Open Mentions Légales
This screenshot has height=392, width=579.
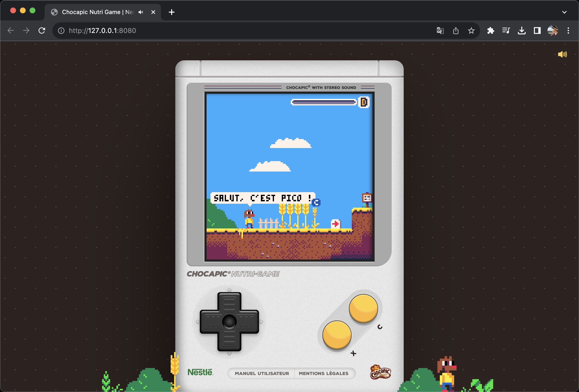click(x=323, y=373)
